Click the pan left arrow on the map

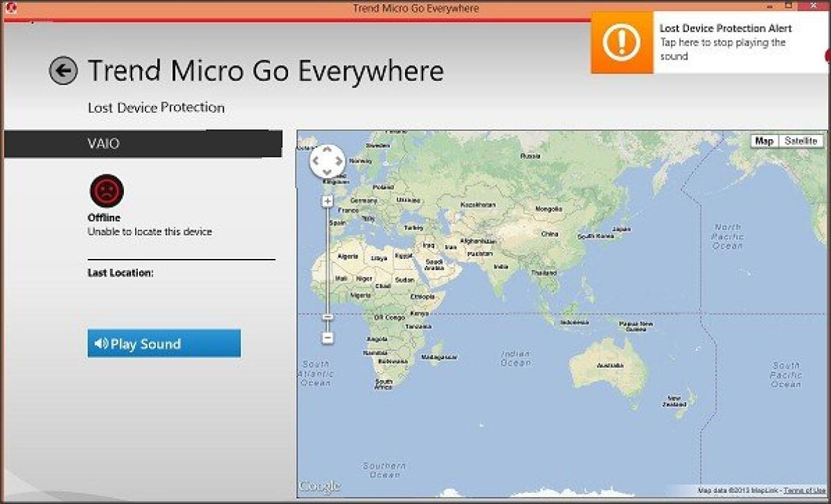pos(316,161)
